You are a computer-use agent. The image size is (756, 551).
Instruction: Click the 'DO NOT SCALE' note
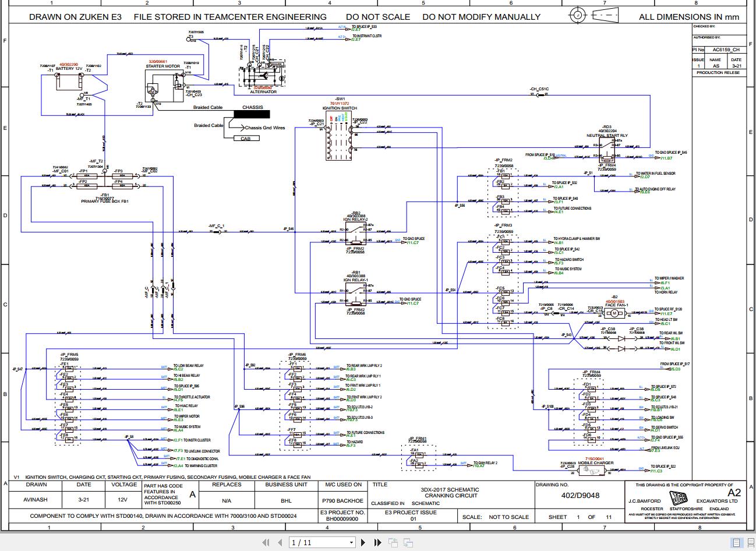(x=378, y=17)
